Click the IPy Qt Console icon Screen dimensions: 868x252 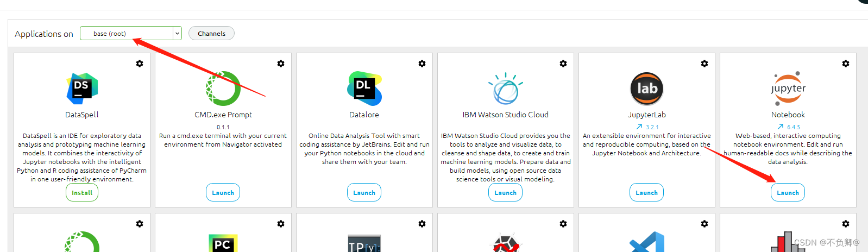[x=364, y=243]
